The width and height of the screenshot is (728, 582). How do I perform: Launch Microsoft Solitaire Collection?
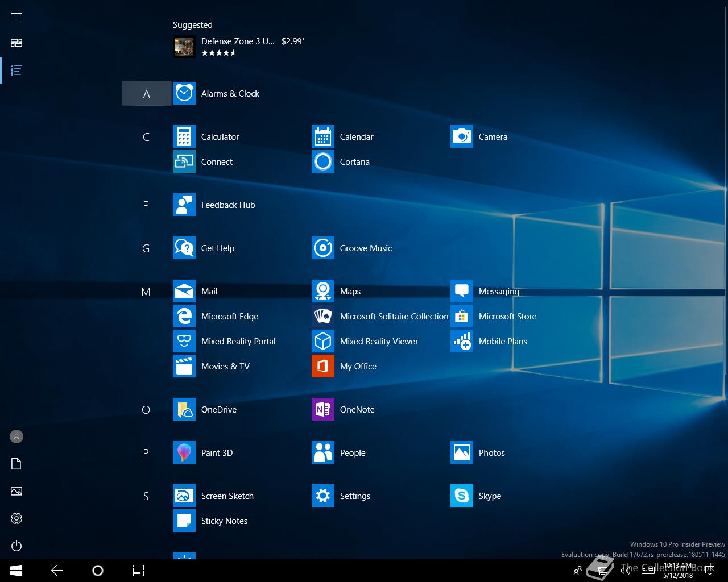(380, 316)
